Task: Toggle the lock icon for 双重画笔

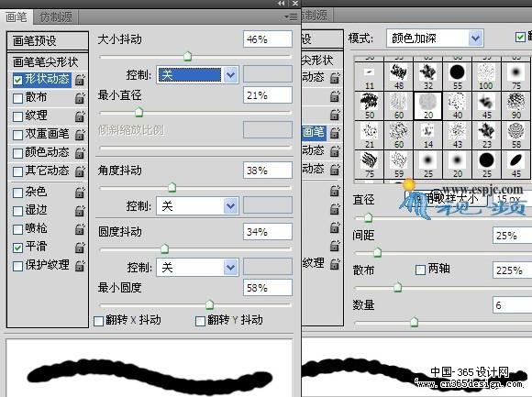Action: [80, 135]
